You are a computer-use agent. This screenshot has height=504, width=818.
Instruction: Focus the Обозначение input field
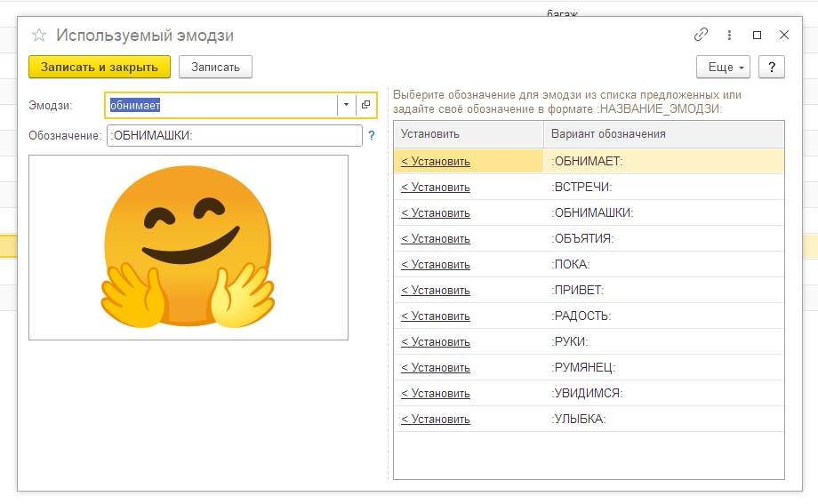point(235,136)
